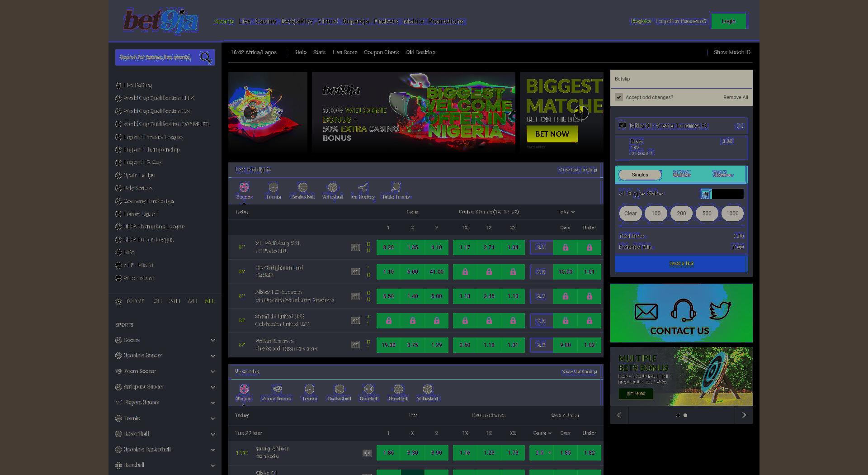Click the search for teams input field
Screen dimensions: 868x475
tap(157, 57)
